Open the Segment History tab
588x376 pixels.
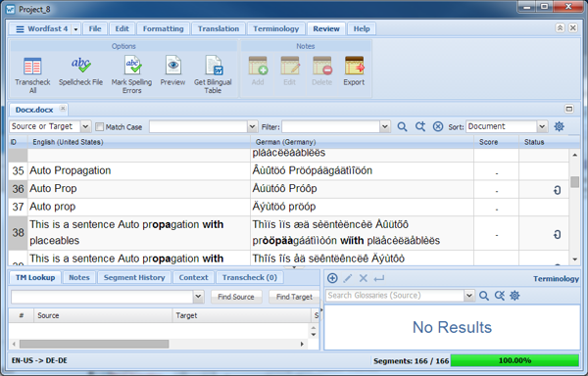pyautogui.click(x=134, y=277)
